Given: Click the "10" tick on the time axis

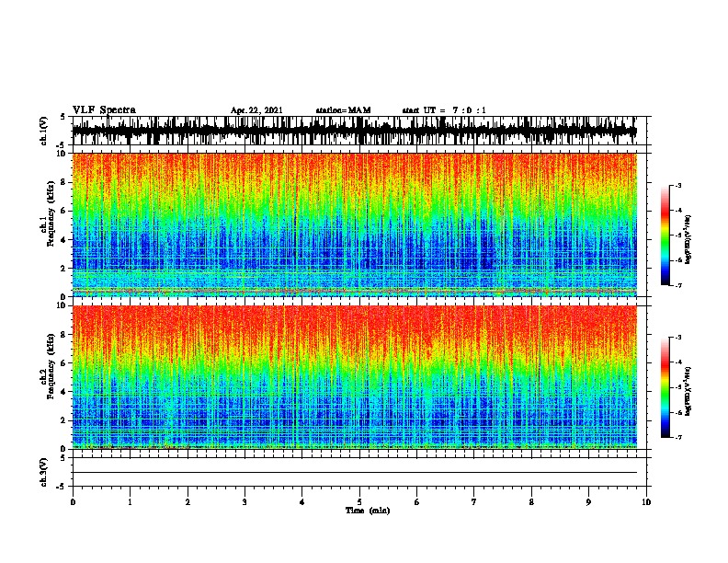Looking at the screenshot, I should (x=646, y=502).
